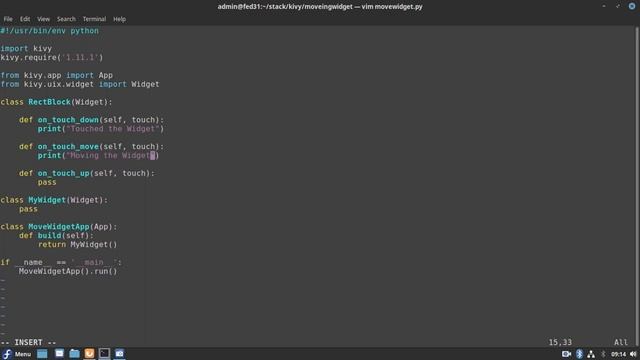Click the 'All' scroll indicator in status line
Image resolution: width=640 pixels, height=360 pixels.
coord(621,342)
